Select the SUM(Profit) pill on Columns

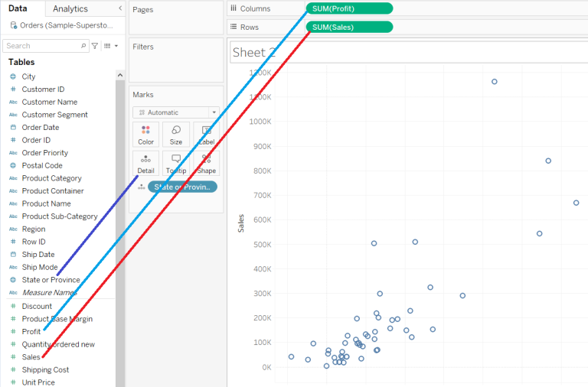[349, 8]
